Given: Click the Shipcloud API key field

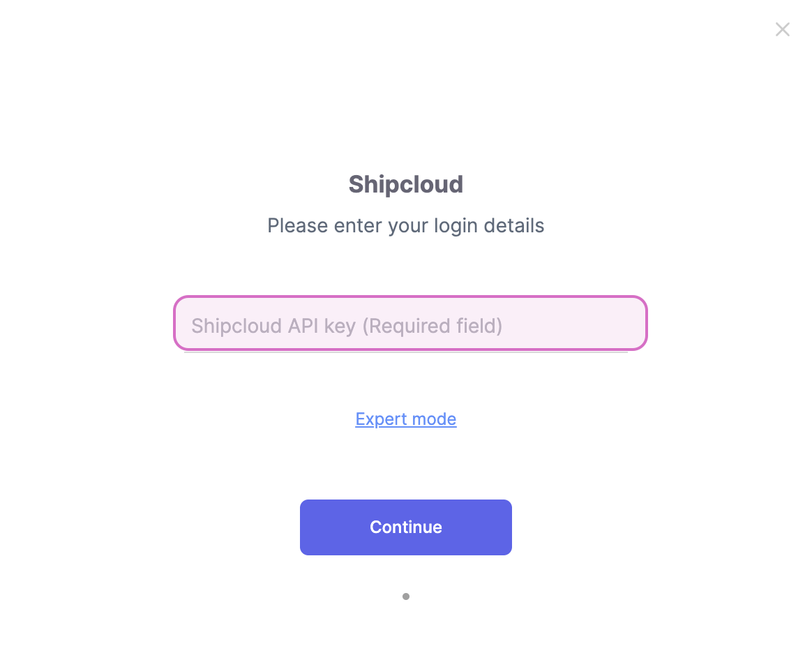Looking at the screenshot, I should pos(410,324).
